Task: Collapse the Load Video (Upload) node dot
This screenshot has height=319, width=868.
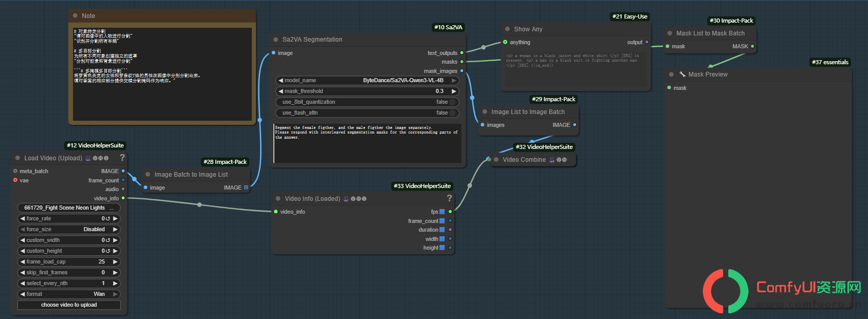Action: [17, 158]
